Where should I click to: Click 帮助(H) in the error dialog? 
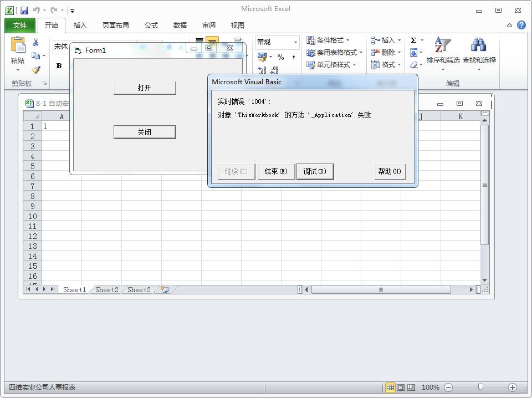(x=390, y=171)
